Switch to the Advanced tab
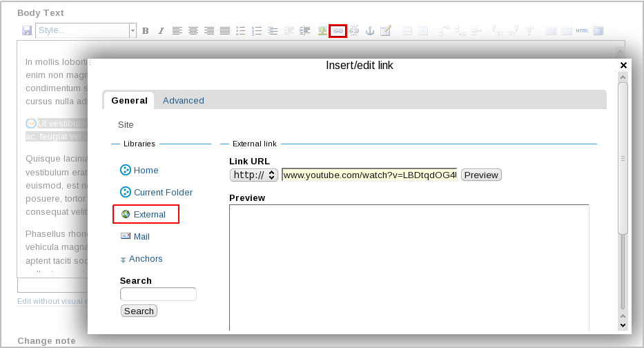 click(184, 101)
